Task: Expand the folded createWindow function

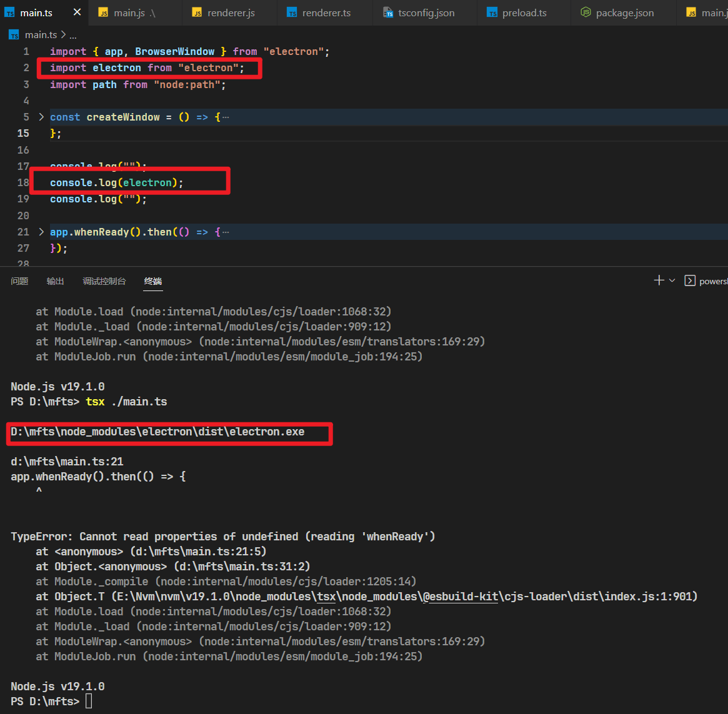Action: pos(41,117)
